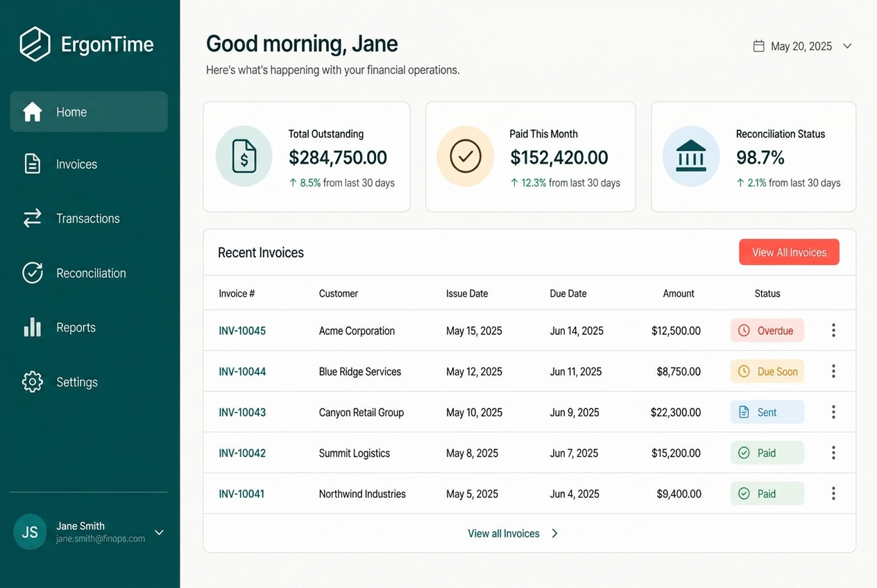Click the Reconciliation Status bank icon

(x=691, y=156)
